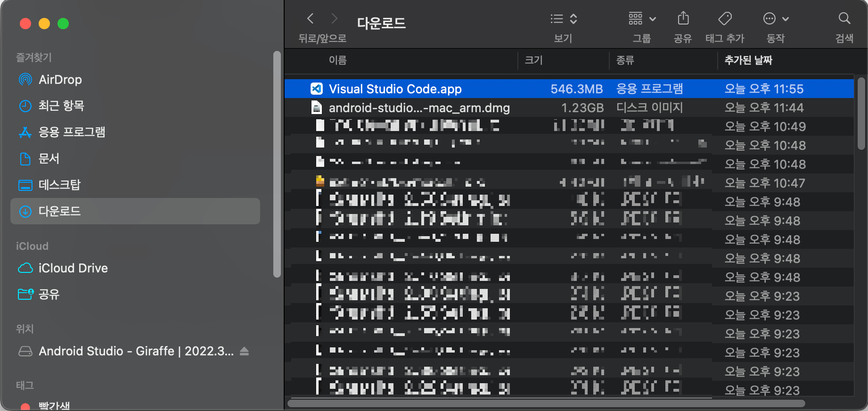Open the 공유 shared folder in sidebar
868x411 pixels.
(x=135, y=295)
